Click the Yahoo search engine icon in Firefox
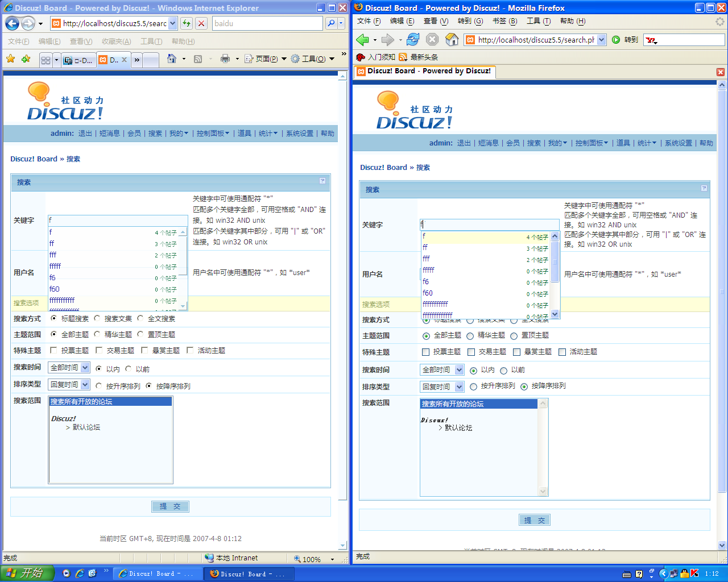 click(651, 40)
